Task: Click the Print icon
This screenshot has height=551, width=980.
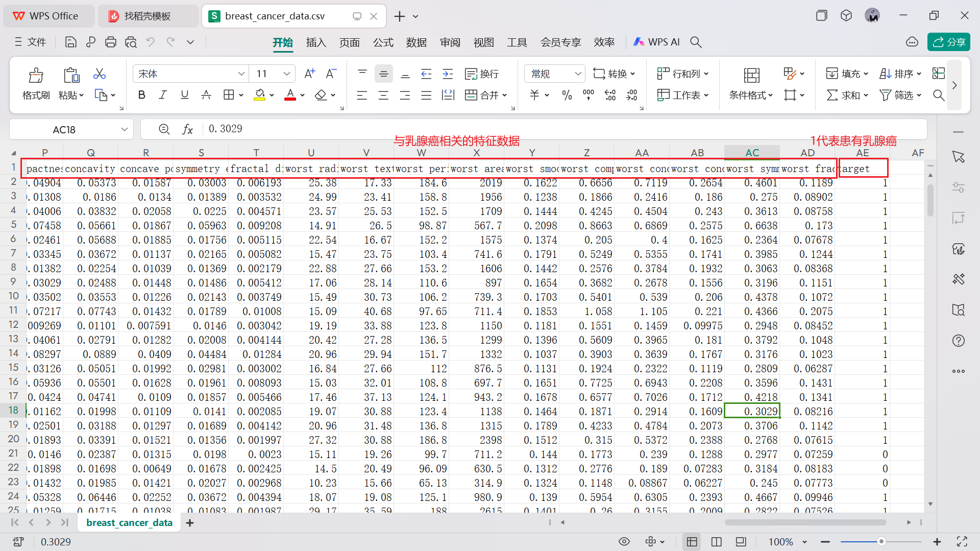Action: [110, 42]
